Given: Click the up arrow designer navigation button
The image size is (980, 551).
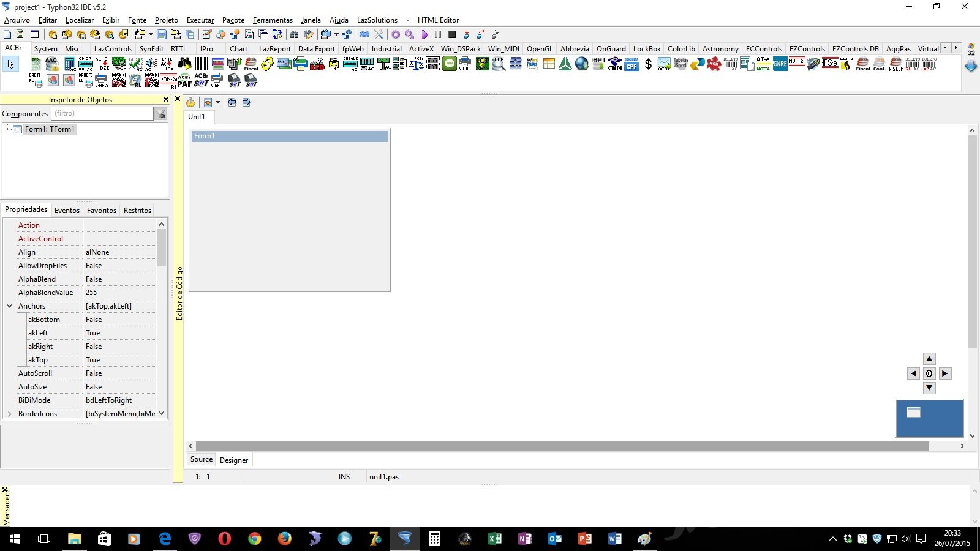Looking at the screenshot, I should pyautogui.click(x=929, y=359).
